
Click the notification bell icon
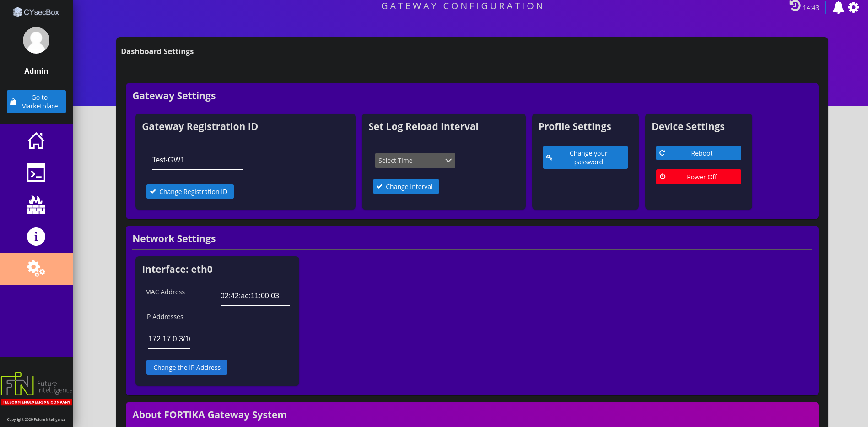click(838, 7)
